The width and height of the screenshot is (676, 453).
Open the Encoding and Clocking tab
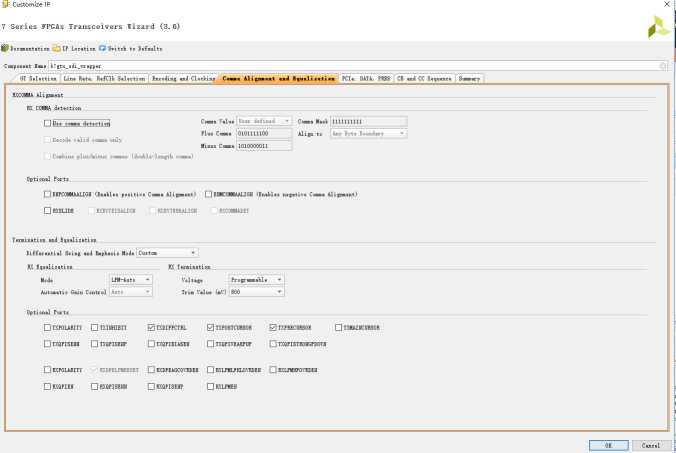coord(183,79)
